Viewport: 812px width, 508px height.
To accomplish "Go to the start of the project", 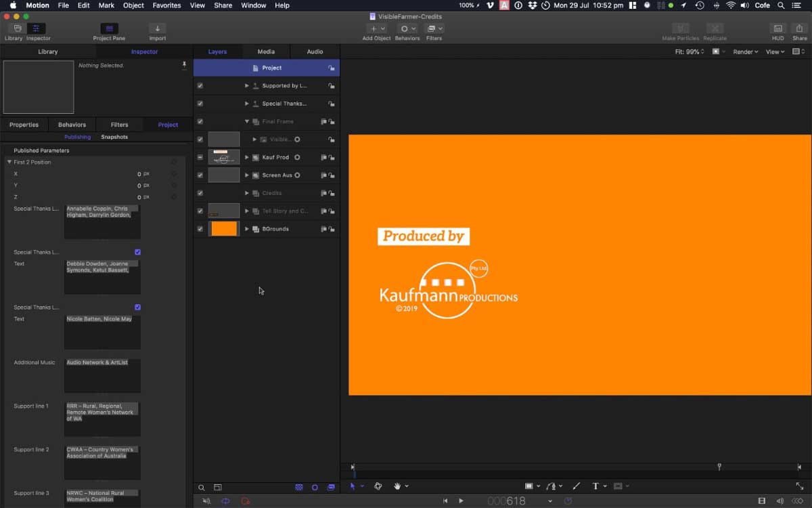I will coord(445,501).
